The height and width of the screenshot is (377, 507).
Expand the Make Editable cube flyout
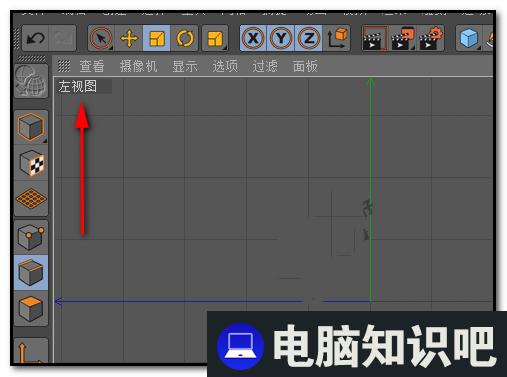[31, 127]
